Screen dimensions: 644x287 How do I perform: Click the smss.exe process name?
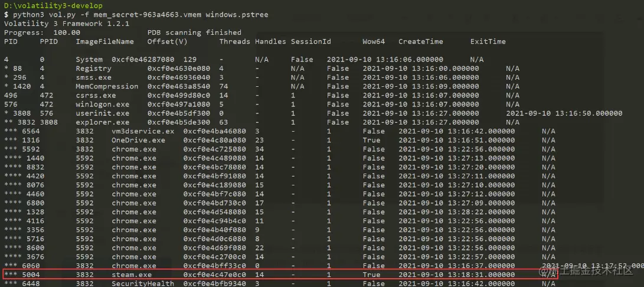[94, 77]
